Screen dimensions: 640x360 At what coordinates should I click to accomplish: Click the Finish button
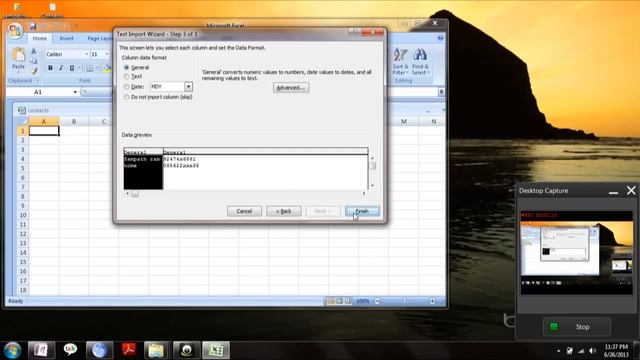[362, 211]
